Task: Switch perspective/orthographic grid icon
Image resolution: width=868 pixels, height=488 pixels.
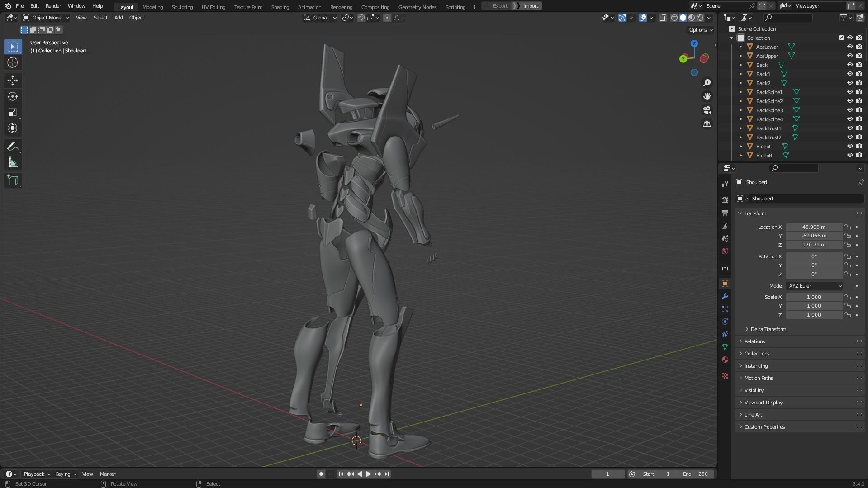Action: pyautogui.click(x=707, y=123)
